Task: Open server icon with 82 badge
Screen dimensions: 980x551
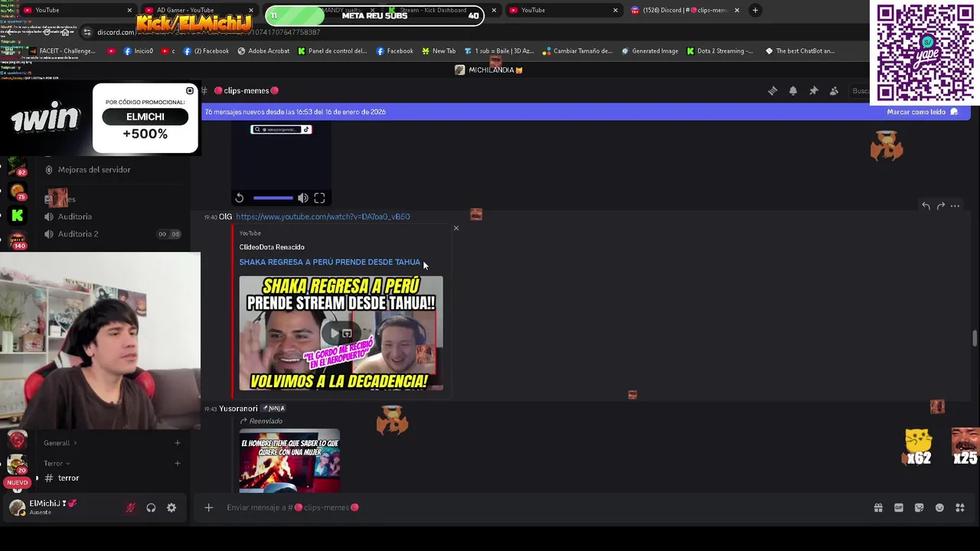Action: [17, 166]
